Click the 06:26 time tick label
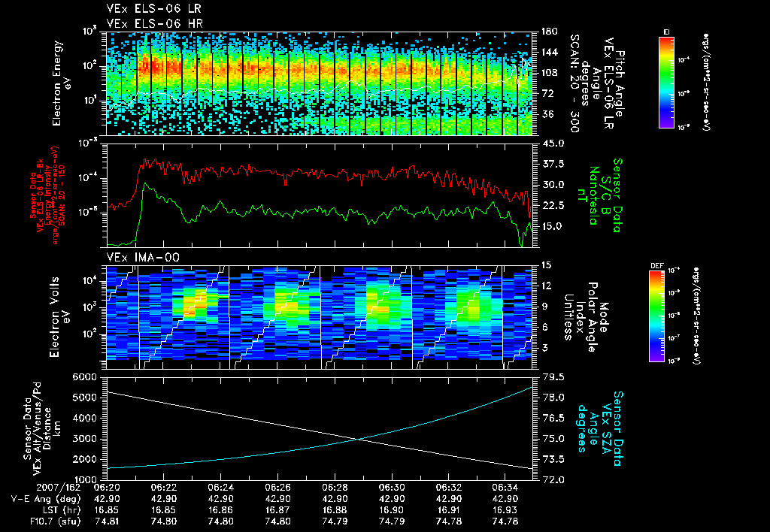Image resolution: width=770 pixels, height=532 pixels. click(x=277, y=489)
